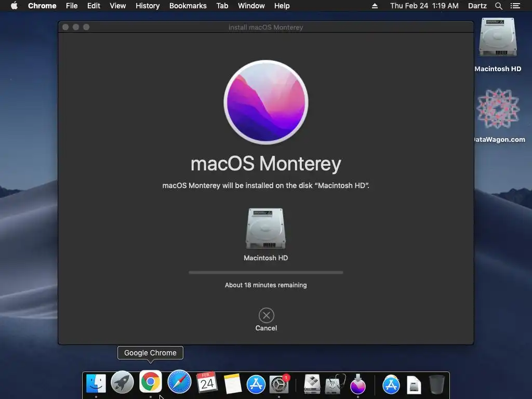Launch Launchpad rocket icon in dock

tap(122, 383)
